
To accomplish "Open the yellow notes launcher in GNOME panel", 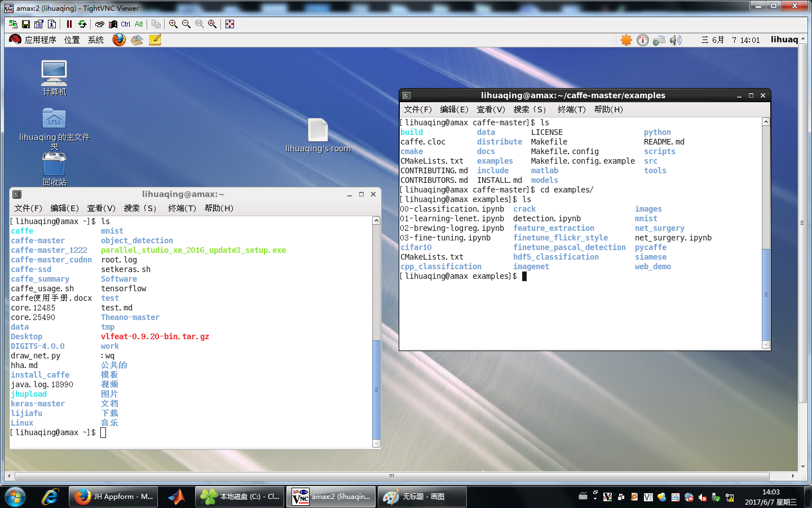I will (155, 40).
